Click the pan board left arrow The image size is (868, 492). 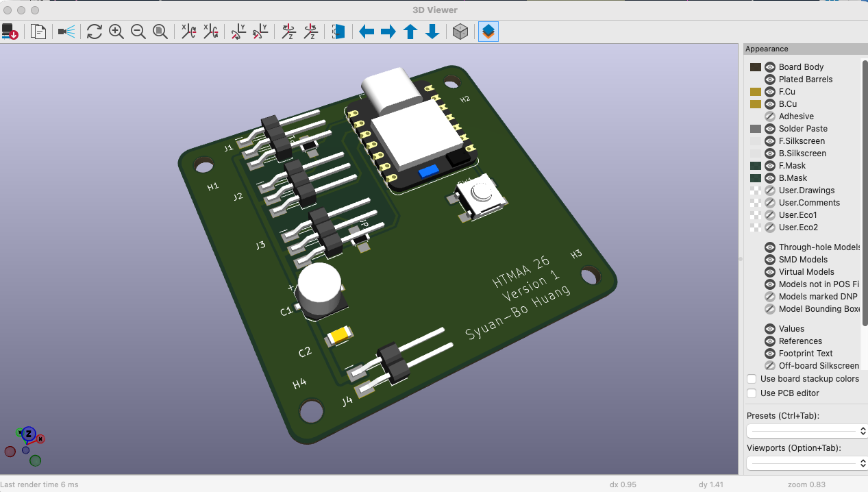[367, 32]
